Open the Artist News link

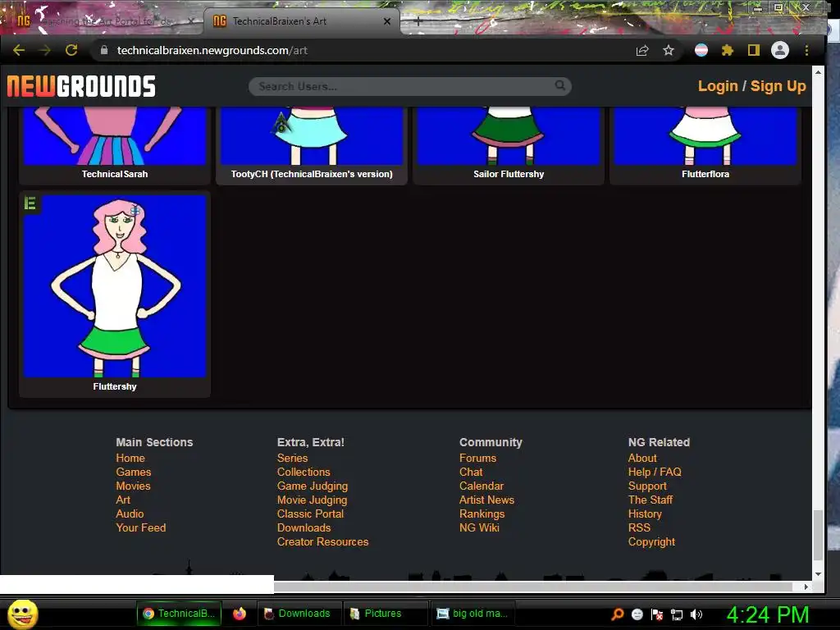click(x=486, y=500)
